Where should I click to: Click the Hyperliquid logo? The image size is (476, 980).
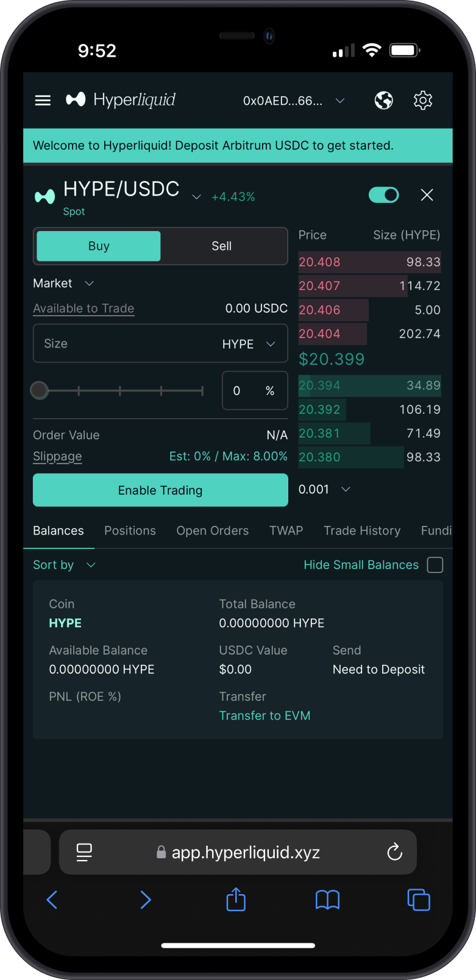(121, 100)
